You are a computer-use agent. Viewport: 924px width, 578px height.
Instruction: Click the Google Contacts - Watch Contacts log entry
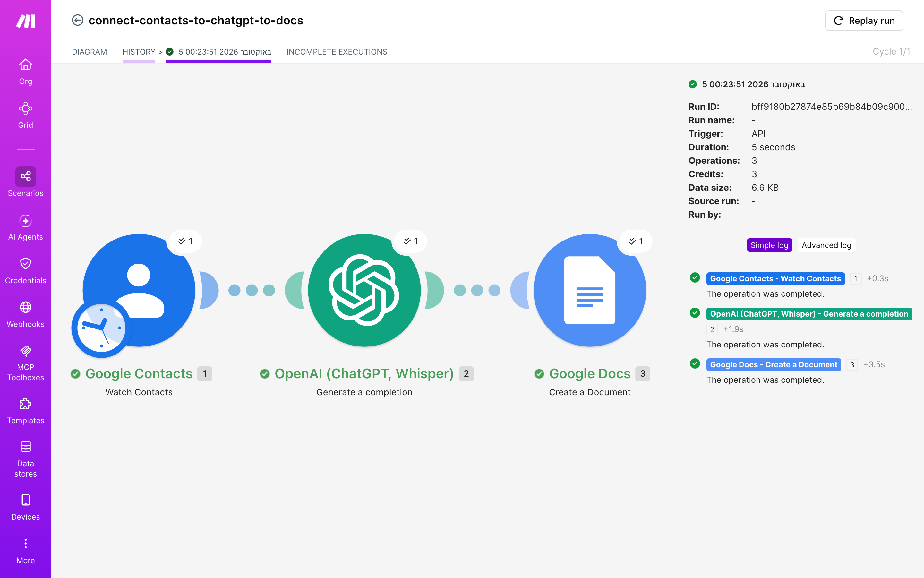pos(775,279)
